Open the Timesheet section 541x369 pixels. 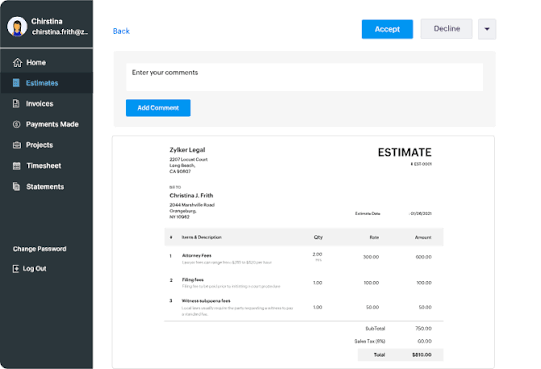[46, 166]
